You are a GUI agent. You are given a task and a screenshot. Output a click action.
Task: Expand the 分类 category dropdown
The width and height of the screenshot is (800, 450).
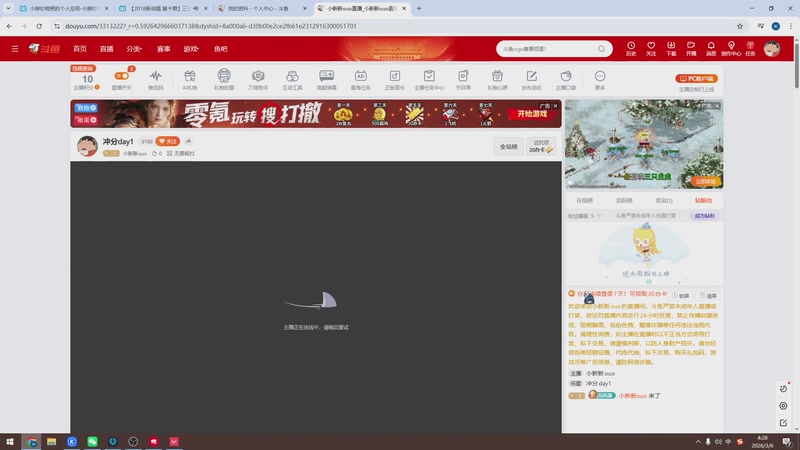[134, 49]
